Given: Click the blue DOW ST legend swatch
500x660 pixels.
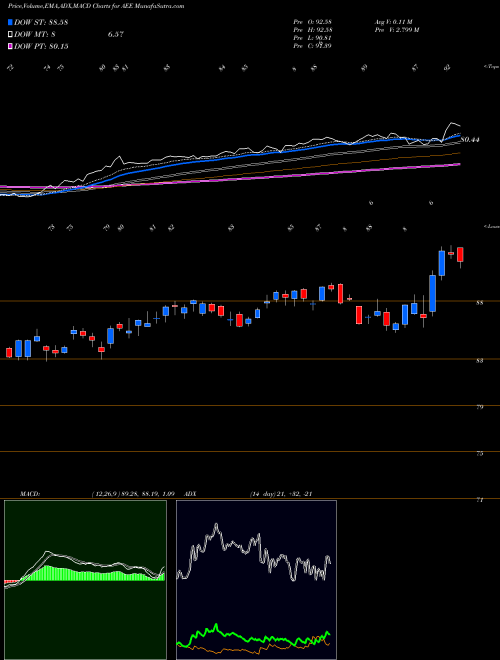Looking at the screenshot, I should point(10,22).
